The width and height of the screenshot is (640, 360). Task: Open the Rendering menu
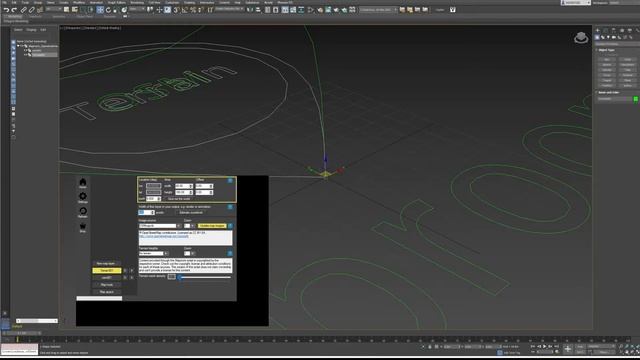coord(137,2)
